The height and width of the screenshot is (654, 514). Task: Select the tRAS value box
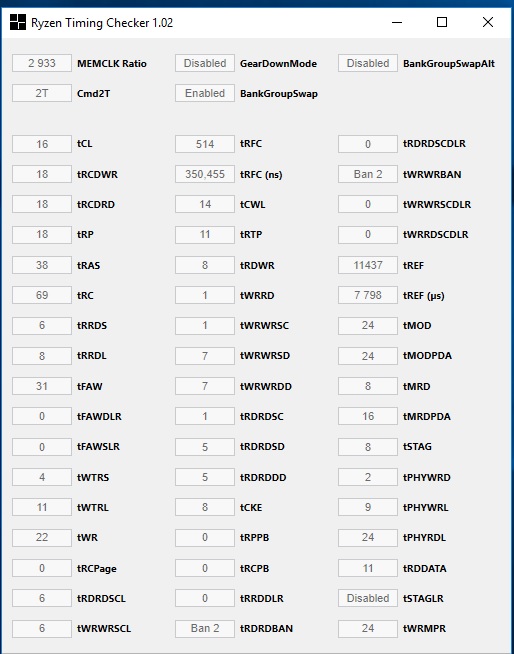42,265
